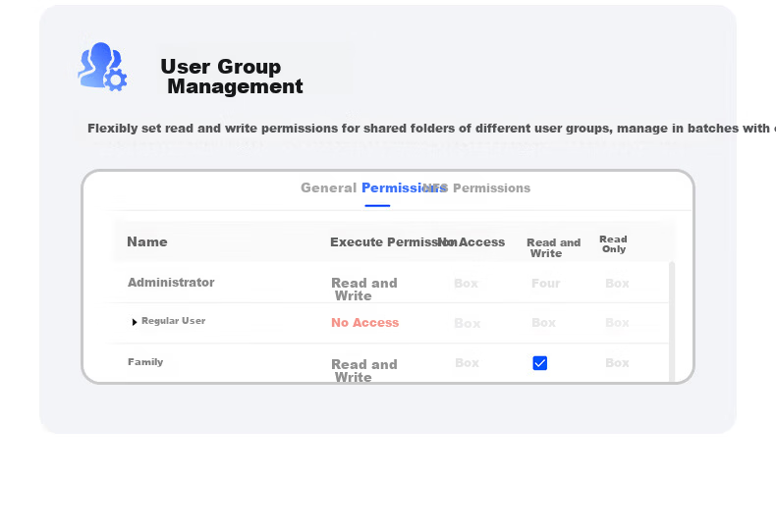This screenshot has height=532, width=776.
Task: Select the Regular User row name
Action: click(x=173, y=321)
